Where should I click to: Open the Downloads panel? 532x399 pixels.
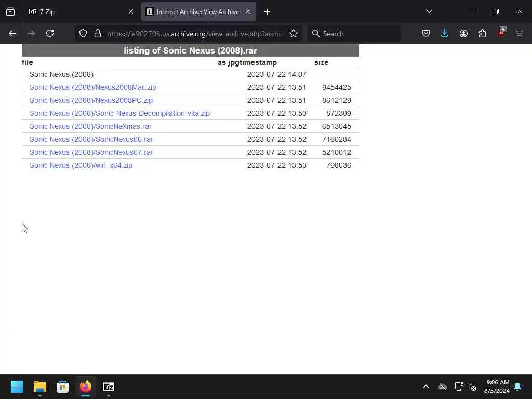[445, 34]
